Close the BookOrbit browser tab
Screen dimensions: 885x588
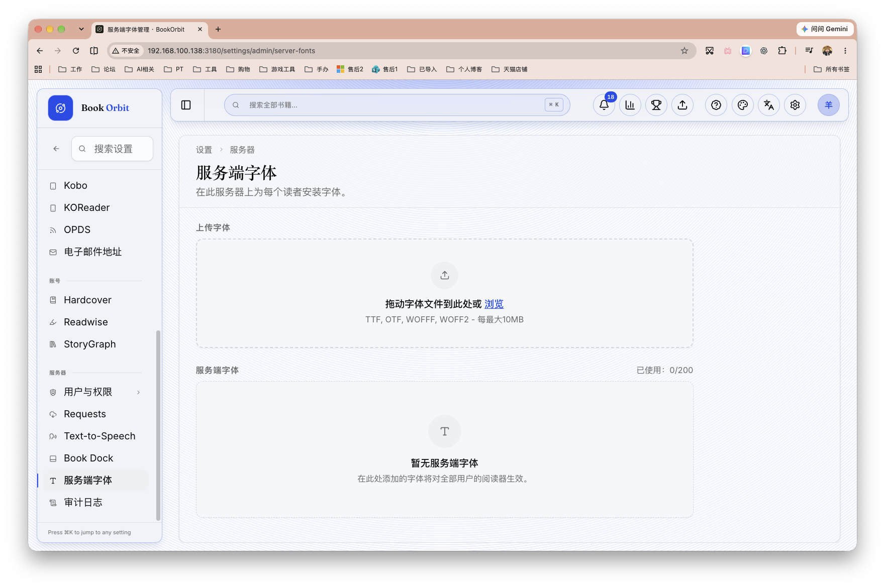tap(200, 29)
